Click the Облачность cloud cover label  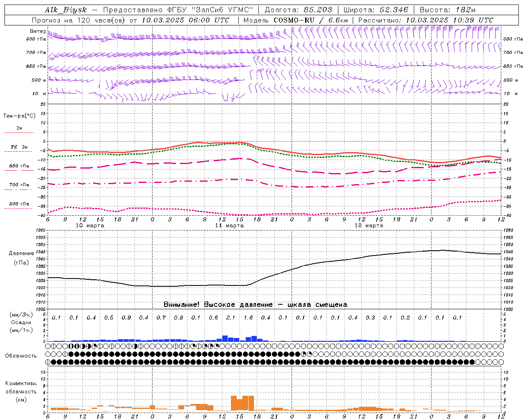pos(21,356)
